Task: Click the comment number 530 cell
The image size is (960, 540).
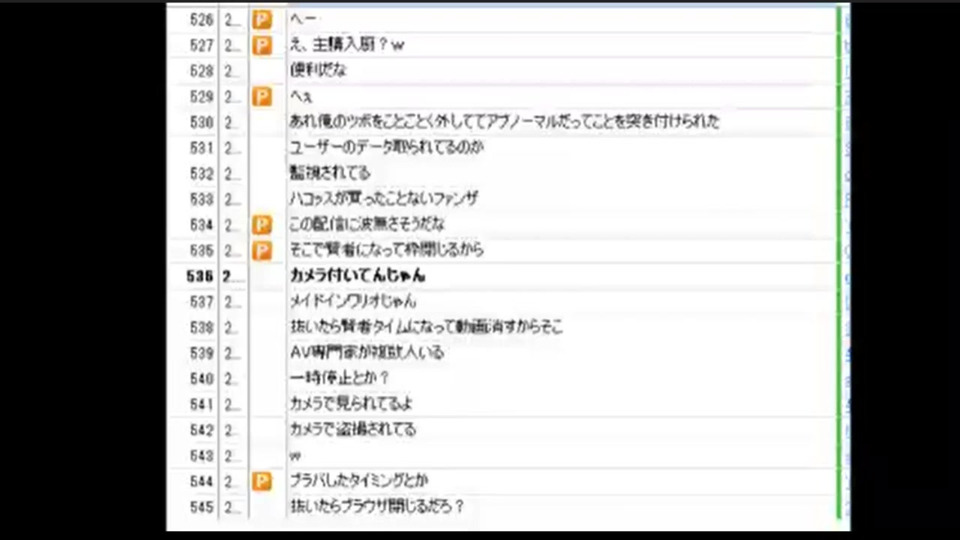Action: tap(201, 122)
